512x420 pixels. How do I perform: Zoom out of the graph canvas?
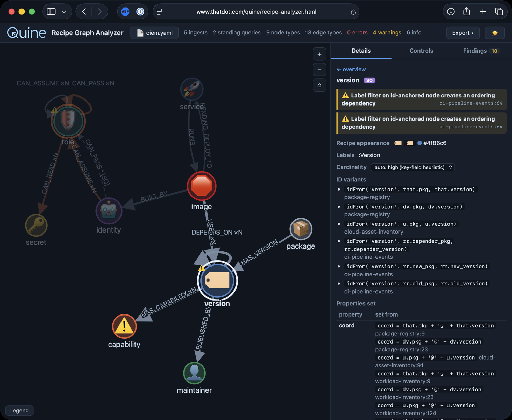click(319, 70)
